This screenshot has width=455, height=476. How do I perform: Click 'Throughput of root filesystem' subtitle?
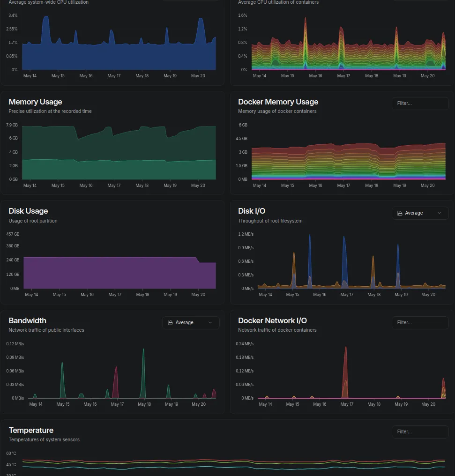point(270,221)
